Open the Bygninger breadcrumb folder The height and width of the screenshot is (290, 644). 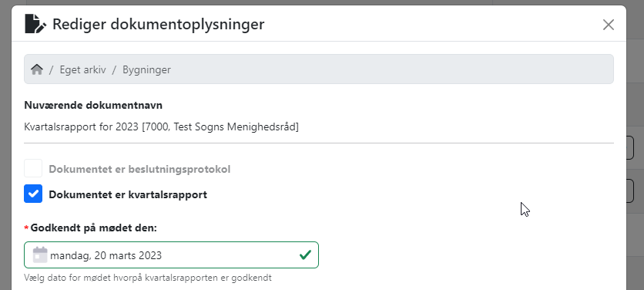pos(146,69)
